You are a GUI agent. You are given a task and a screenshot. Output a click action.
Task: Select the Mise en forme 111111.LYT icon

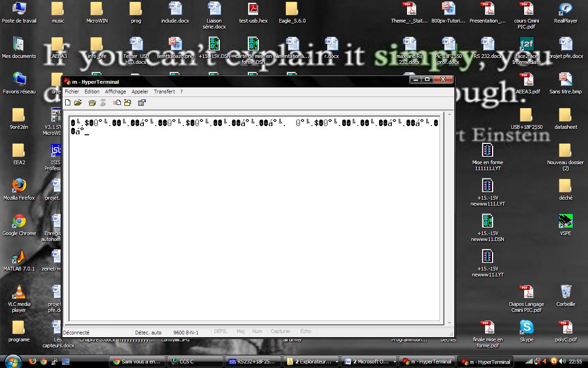coord(487,157)
